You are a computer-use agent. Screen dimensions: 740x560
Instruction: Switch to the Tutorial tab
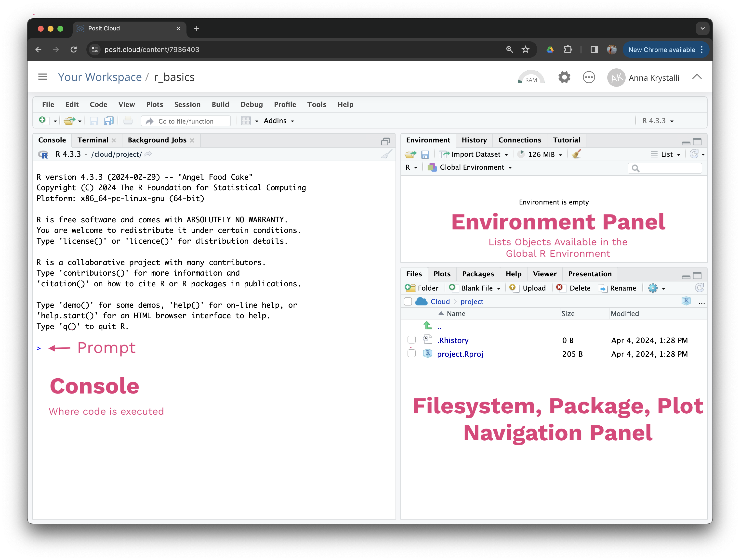[x=566, y=140]
